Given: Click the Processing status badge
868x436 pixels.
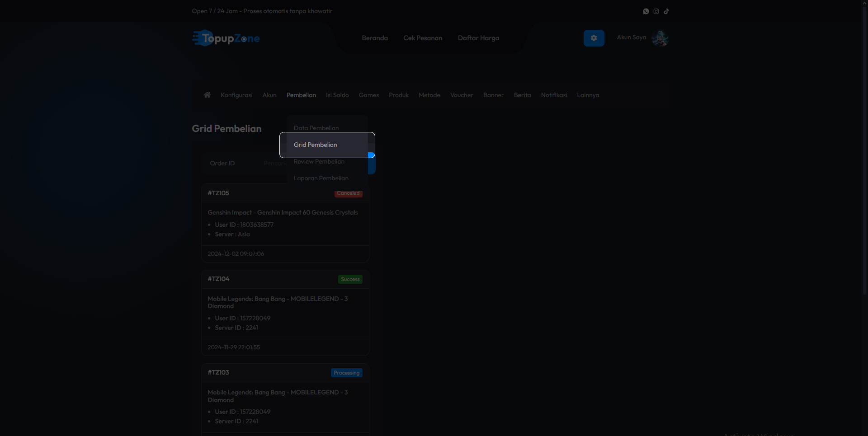Looking at the screenshot, I should coord(347,373).
